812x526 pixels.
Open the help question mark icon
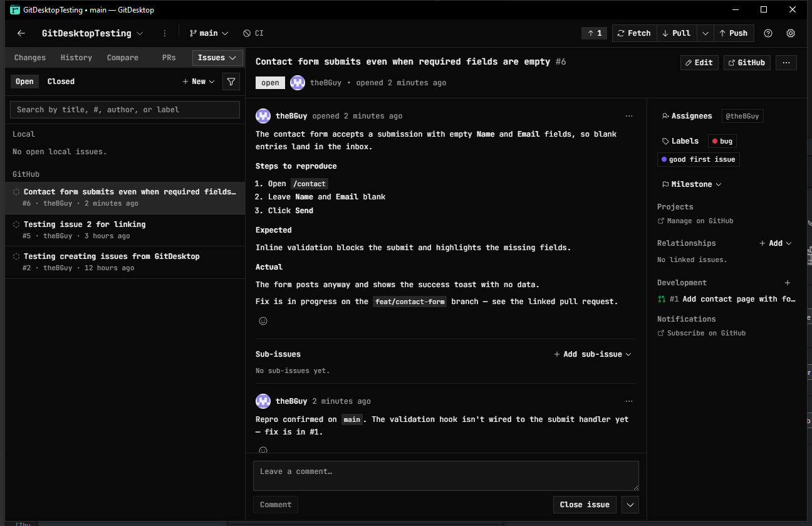[x=768, y=33]
